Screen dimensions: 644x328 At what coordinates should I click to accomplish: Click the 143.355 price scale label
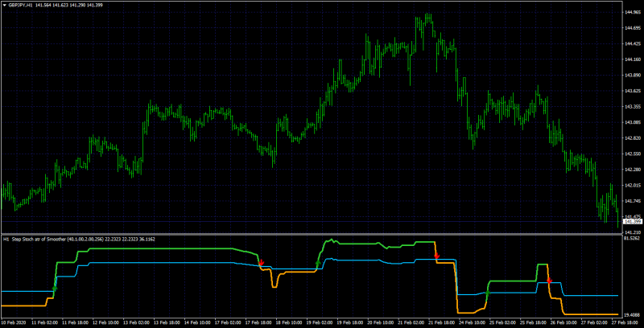click(x=633, y=107)
